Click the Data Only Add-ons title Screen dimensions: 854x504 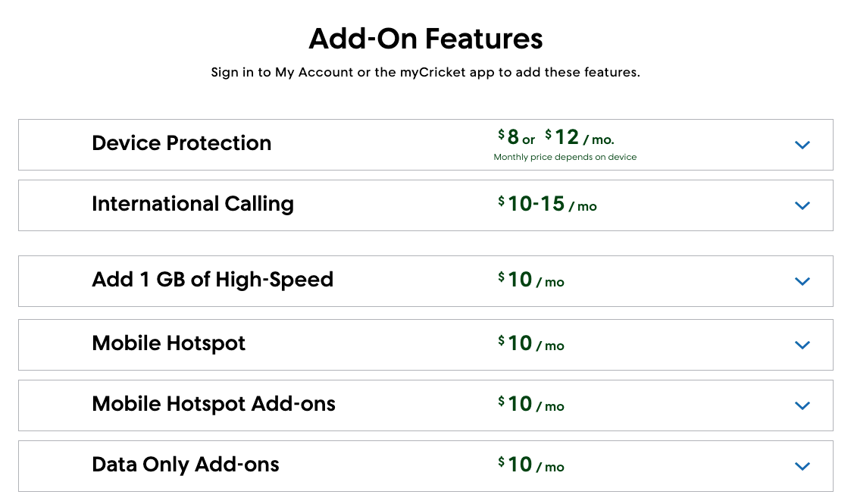(185, 465)
